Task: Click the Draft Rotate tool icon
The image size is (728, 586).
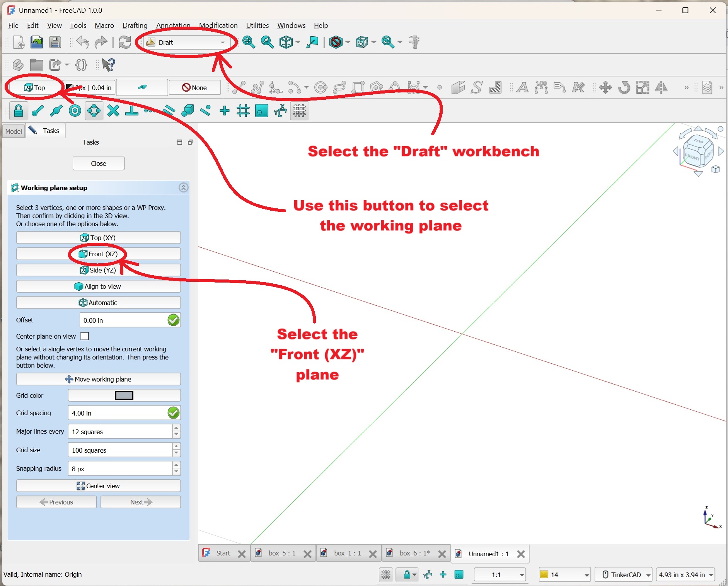Action: point(624,88)
